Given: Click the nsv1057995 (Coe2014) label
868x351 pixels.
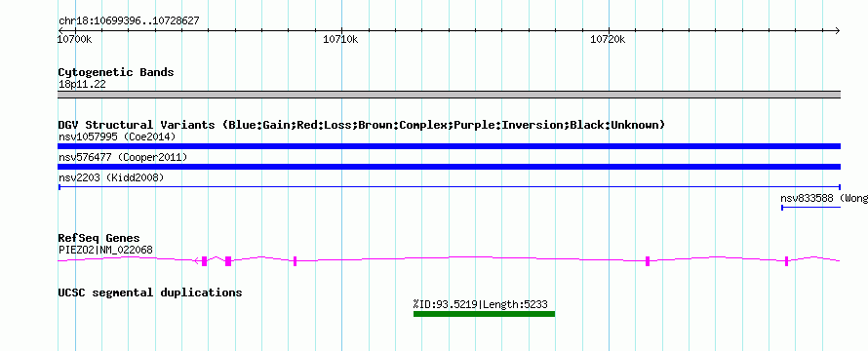Looking at the screenshot, I should pos(117,136).
